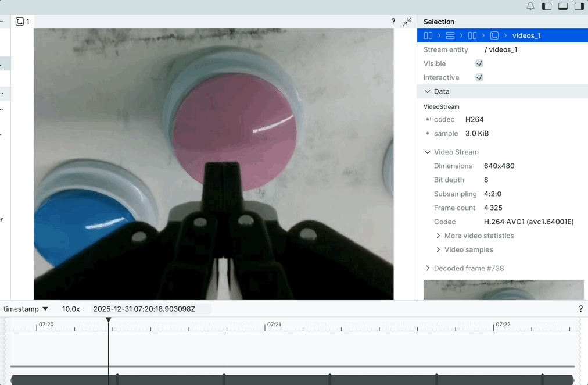
Task: Click the VideoStream archetype label
Action: 442,106
